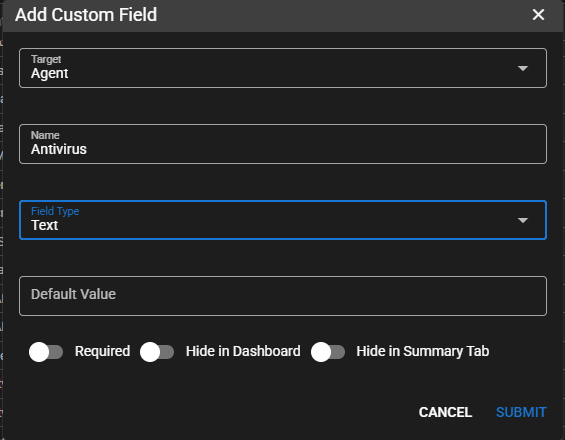This screenshot has width=565, height=440.
Task: Submit the new custom field
Action: (521, 412)
